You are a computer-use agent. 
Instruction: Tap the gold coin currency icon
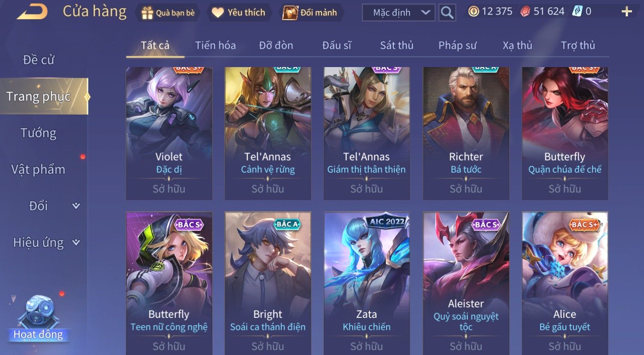point(473,12)
